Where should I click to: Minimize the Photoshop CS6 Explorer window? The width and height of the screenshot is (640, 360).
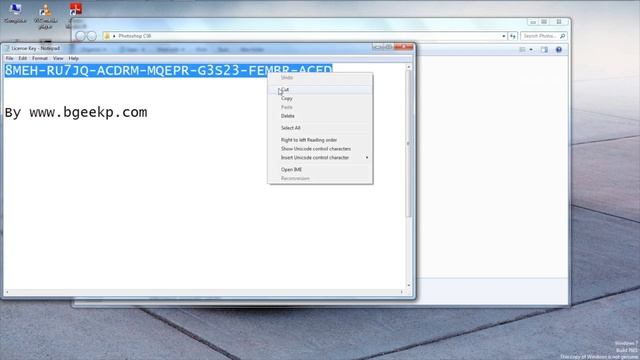[533, 22]
